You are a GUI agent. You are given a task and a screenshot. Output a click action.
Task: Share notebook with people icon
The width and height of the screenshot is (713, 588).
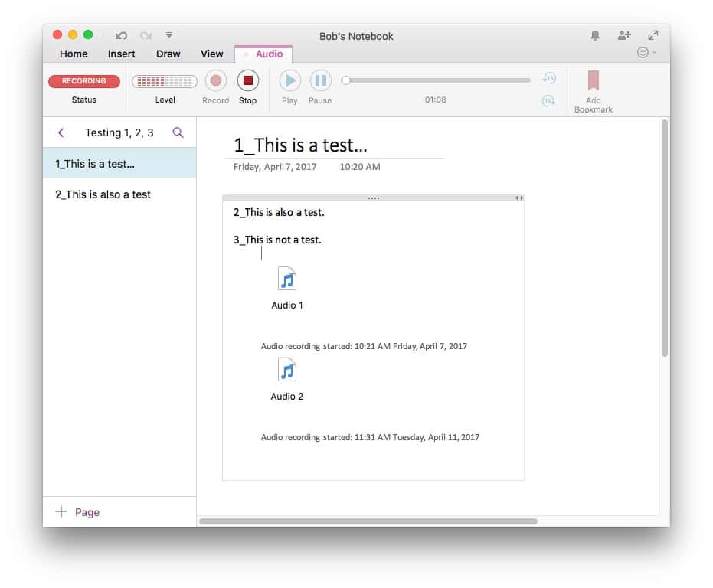coord(624,35)
